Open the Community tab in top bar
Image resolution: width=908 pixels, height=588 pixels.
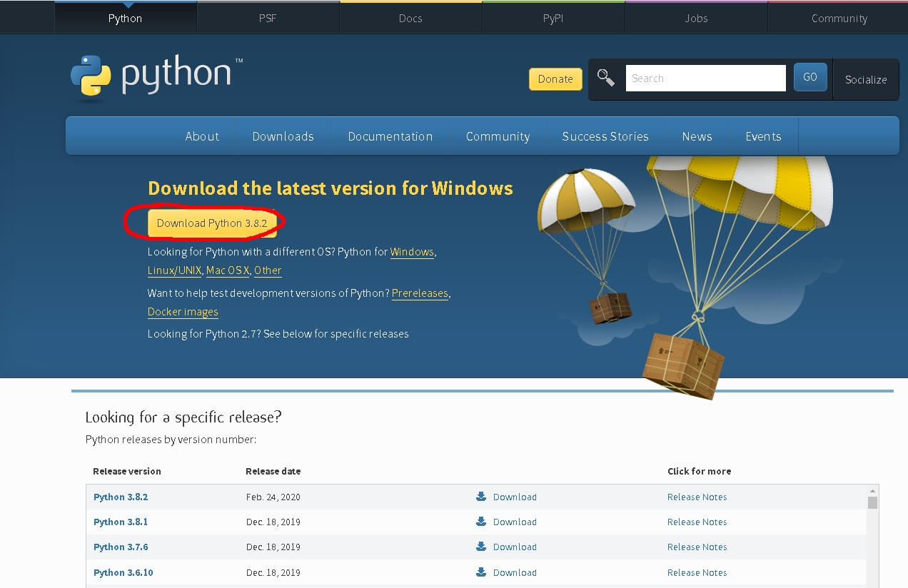(839, 18)
